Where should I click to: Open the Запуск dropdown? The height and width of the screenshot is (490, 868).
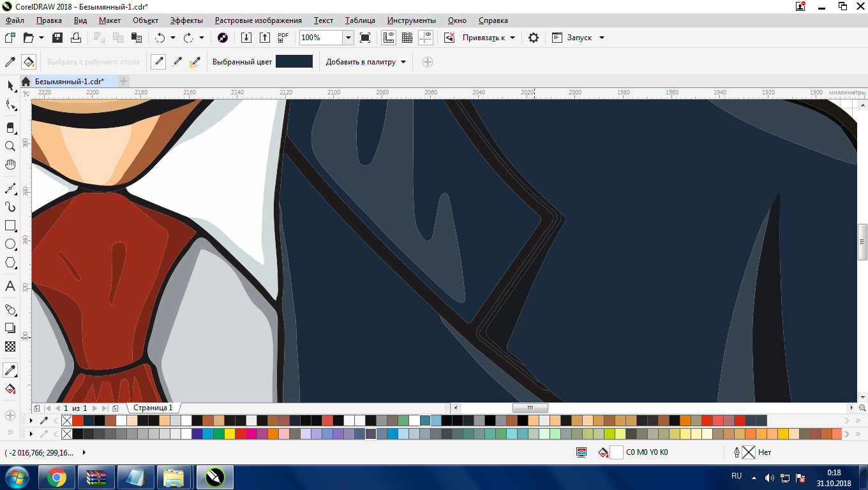tap(578, 38)
